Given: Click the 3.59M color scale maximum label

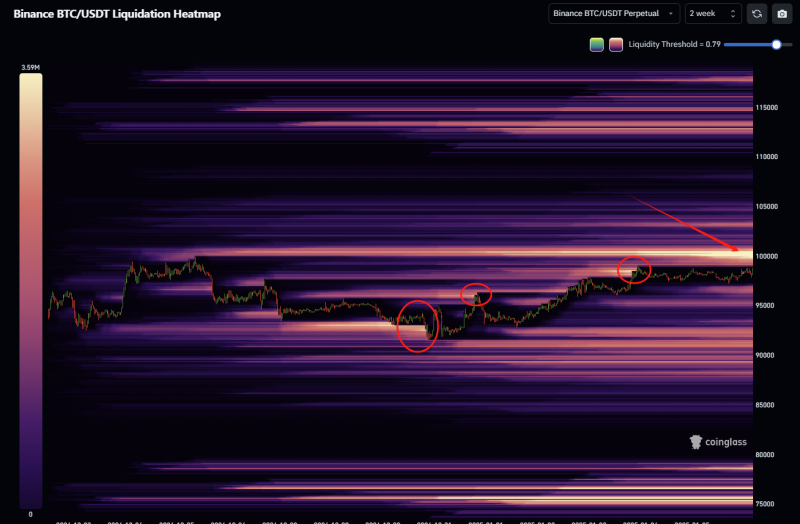Looking at the screenshot, I should 31,67.
